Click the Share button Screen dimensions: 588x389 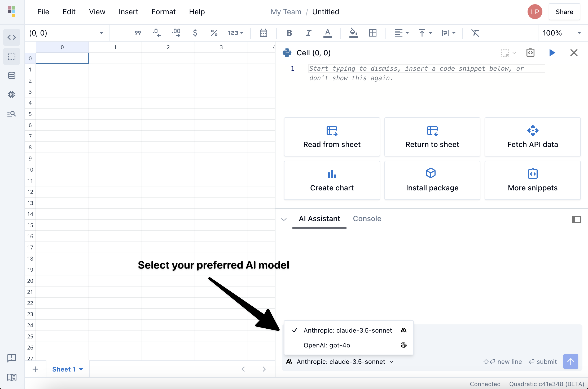tap(564, 12)
